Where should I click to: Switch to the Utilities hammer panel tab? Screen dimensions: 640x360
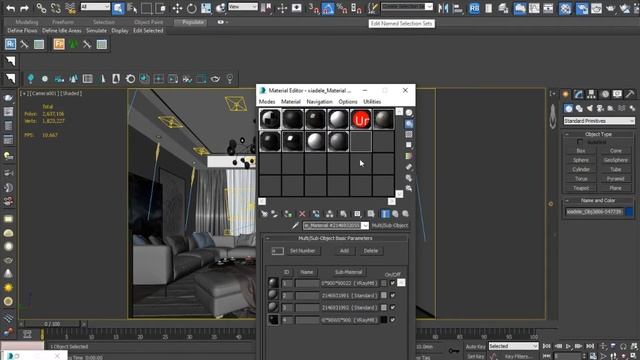630,94
